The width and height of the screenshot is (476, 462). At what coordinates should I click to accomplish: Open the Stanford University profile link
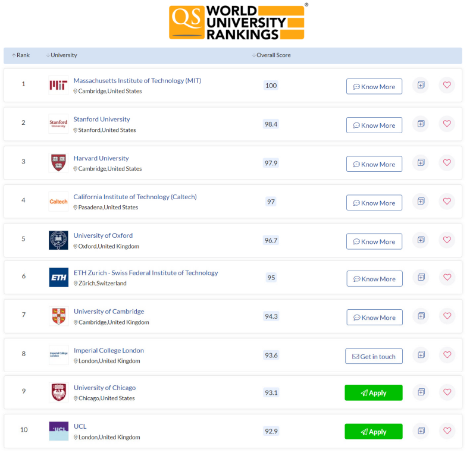(x=101, y=119)
